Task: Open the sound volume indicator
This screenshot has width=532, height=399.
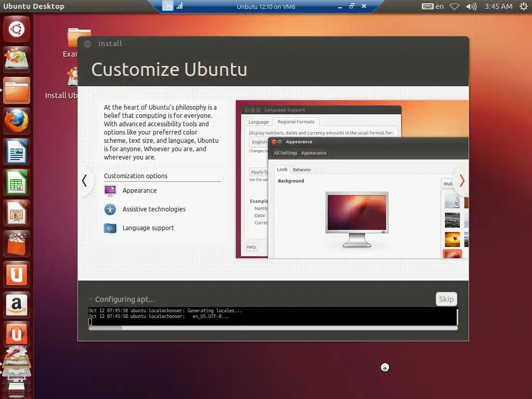Action: pos(471,6)
